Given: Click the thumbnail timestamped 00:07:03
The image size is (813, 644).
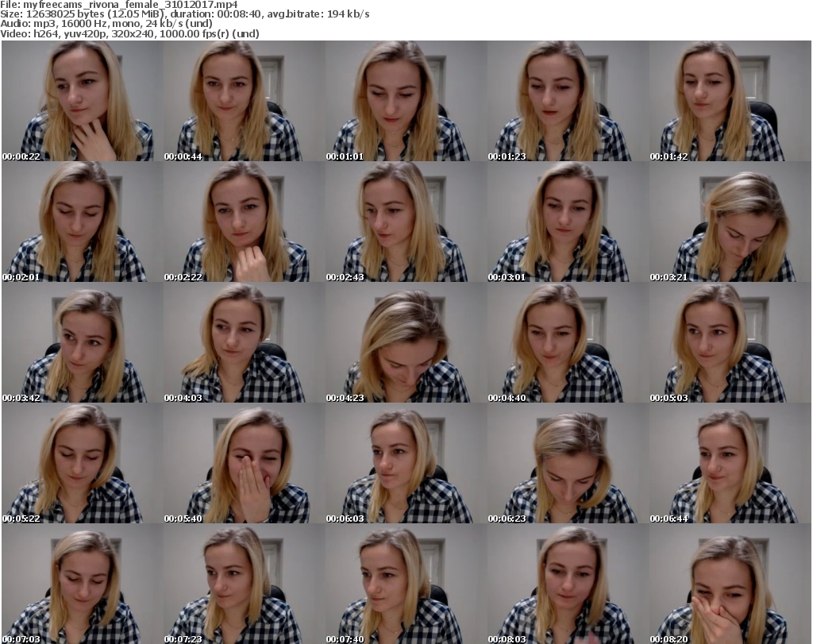Looking at the screenshot, I should tap(82, 584).
